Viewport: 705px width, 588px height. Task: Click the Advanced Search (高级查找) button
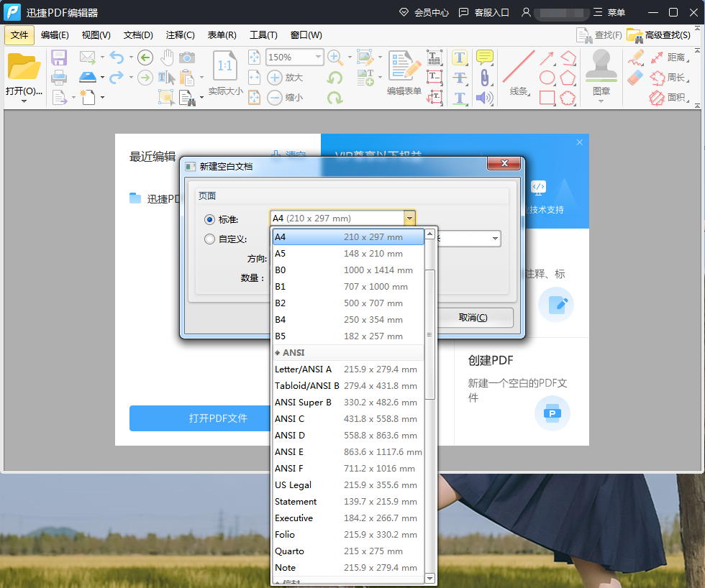tap(659, 35)
